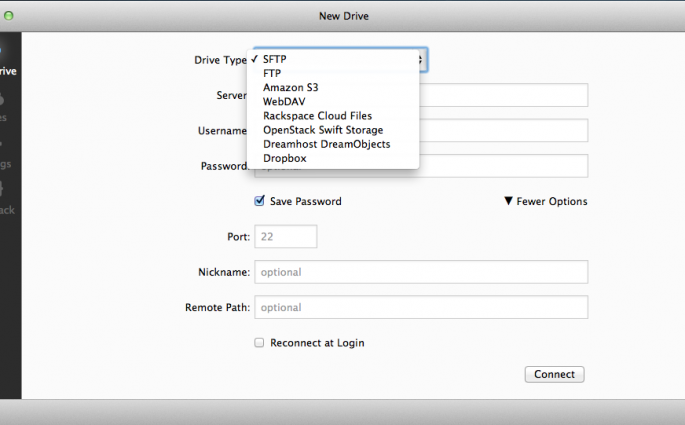Click the Drive Type dropdown stepper arrows
The width and height of the screenshot is (685, 425).
(422, 60)
